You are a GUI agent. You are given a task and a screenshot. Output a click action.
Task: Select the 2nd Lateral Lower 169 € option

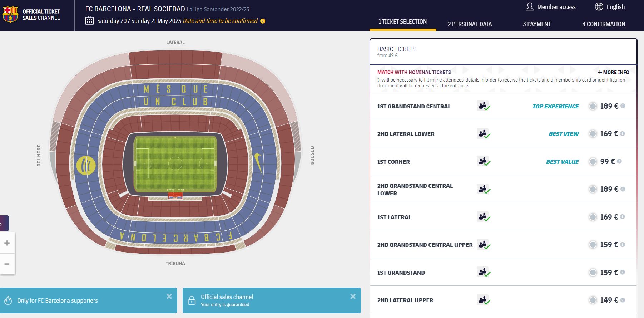pos(593,134)
